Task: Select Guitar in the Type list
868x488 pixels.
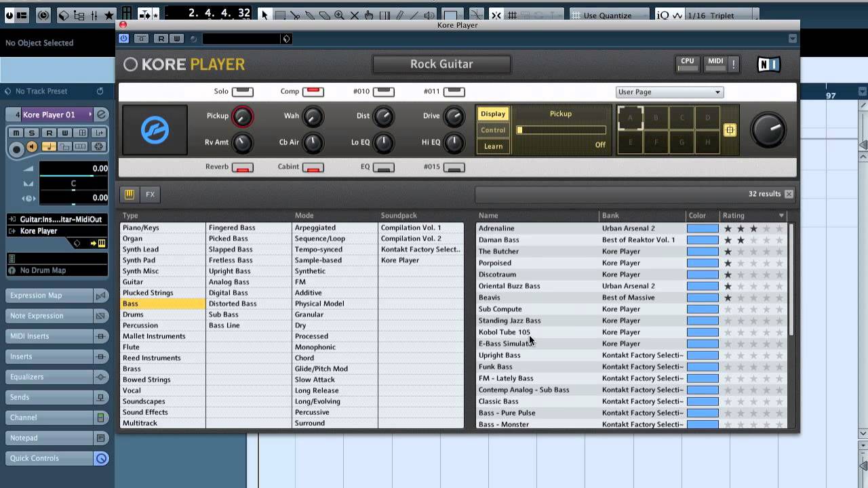Action: click(163, 282)
